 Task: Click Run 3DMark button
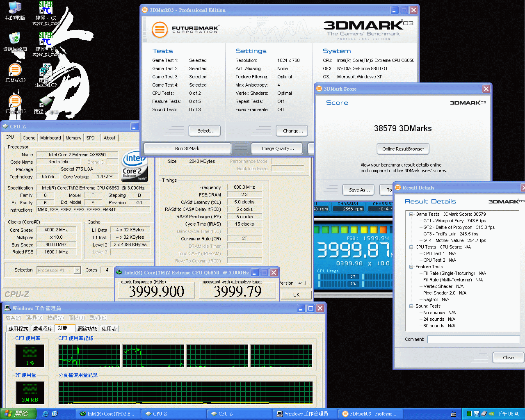pos(187,148)
